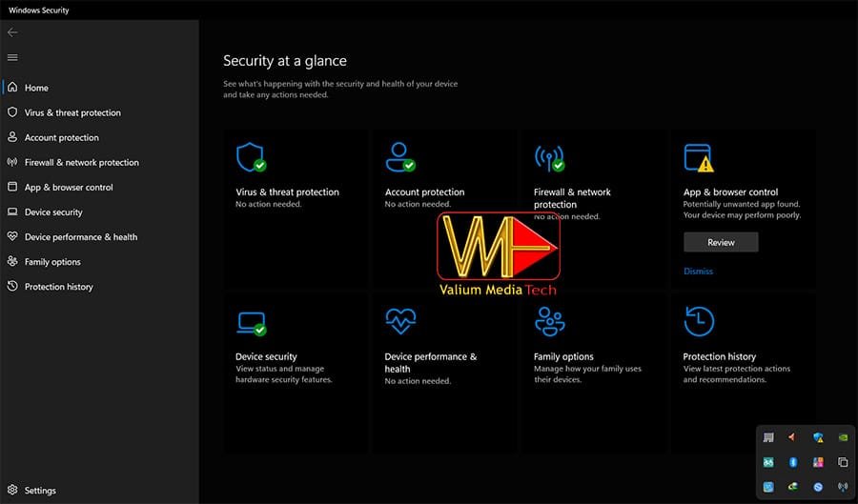Go back using the back arrow
The image size is (858, 504).
[12, 32]
